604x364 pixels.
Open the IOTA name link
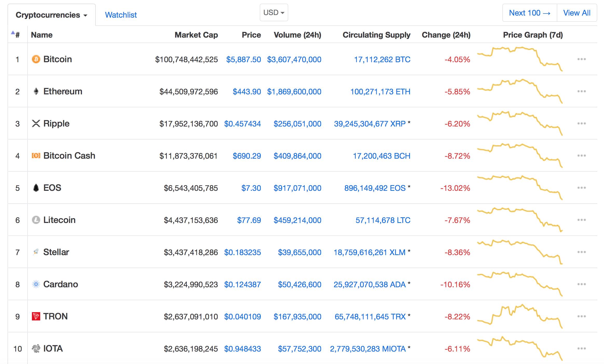pos(53,348)
